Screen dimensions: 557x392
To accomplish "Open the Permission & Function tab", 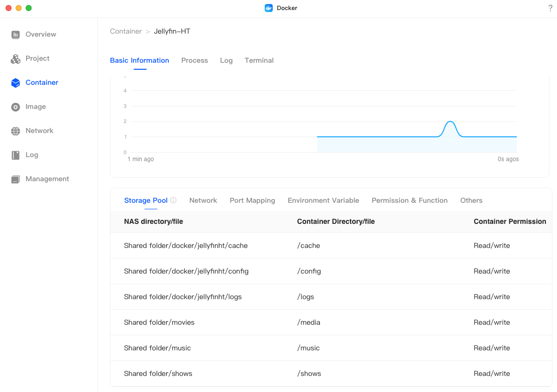I will [409, 200].
